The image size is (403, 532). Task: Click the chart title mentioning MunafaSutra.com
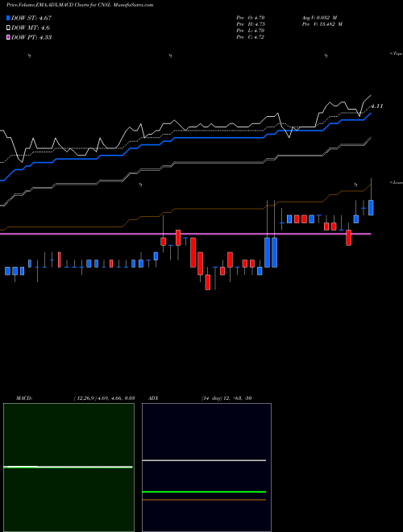tap(80, 5)
